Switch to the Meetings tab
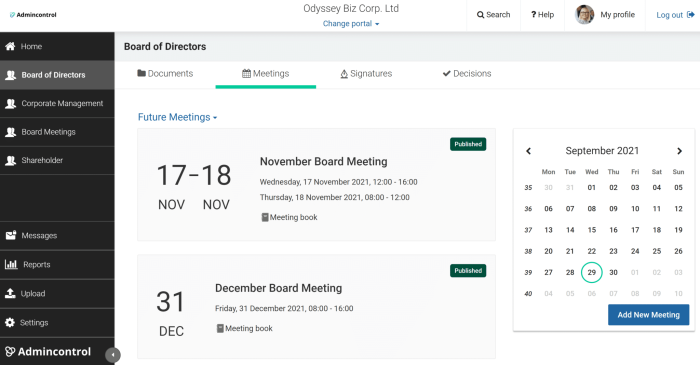This screenshot has width=700, height=365. coord(266,74)
